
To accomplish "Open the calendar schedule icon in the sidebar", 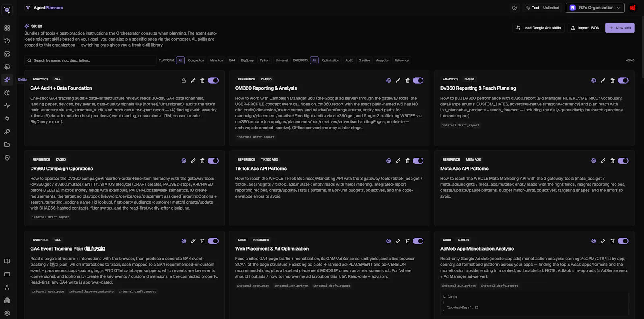I will click(7, 54).
